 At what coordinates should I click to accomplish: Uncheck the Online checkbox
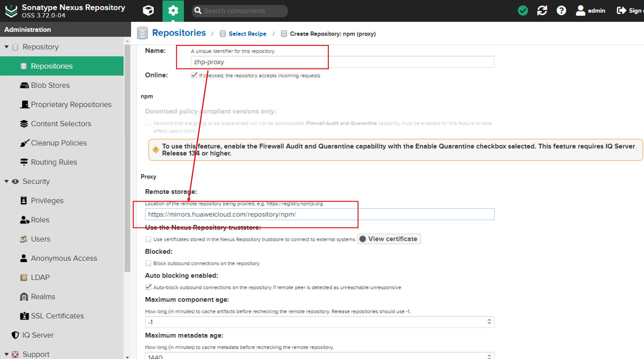coord(194,75)
